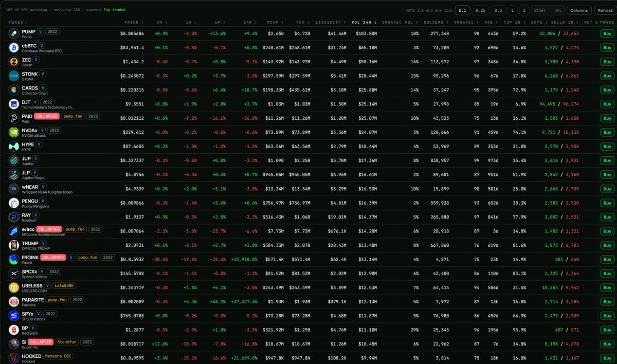Refresh the token data
Image resolution: width=617 pixels, height=364 pixels.
(x=605, y=10)
